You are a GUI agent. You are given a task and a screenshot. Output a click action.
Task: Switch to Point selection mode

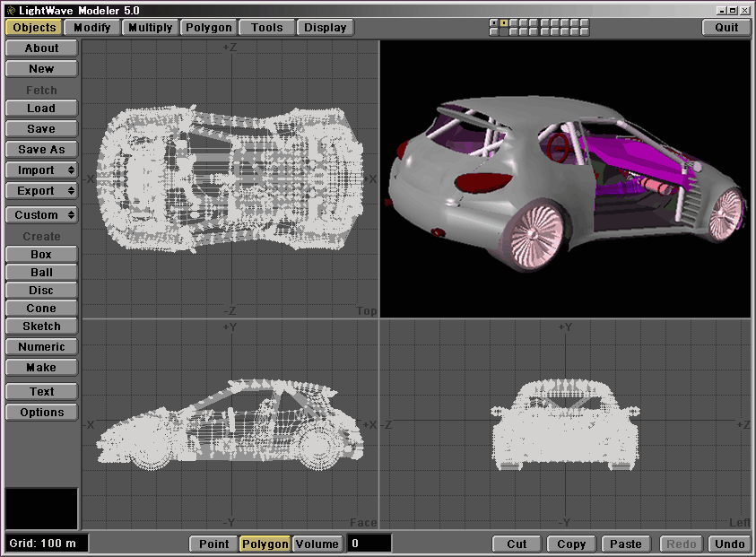[x=213, y=544]
